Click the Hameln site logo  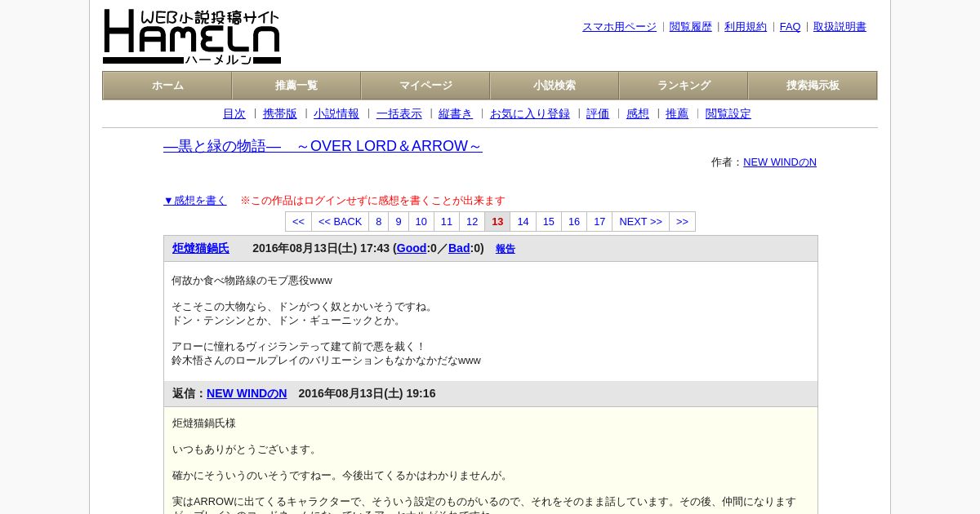click(192, 37)
